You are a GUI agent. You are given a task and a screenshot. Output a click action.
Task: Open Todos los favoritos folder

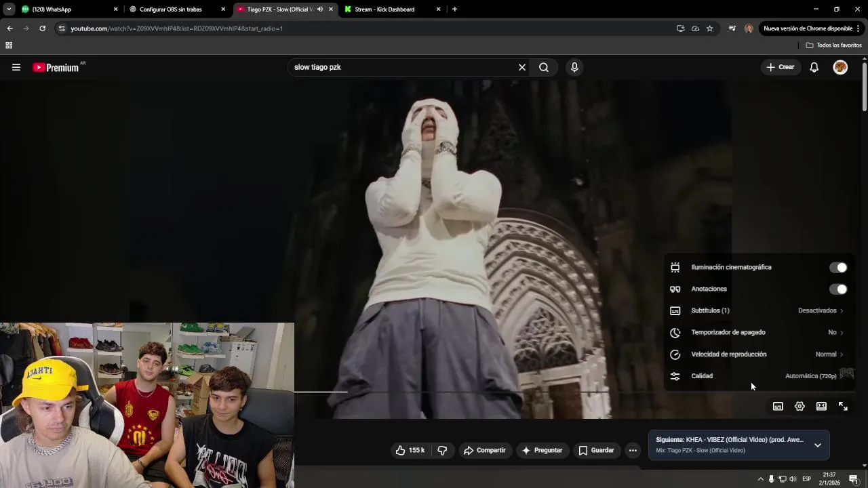[834, 45]
